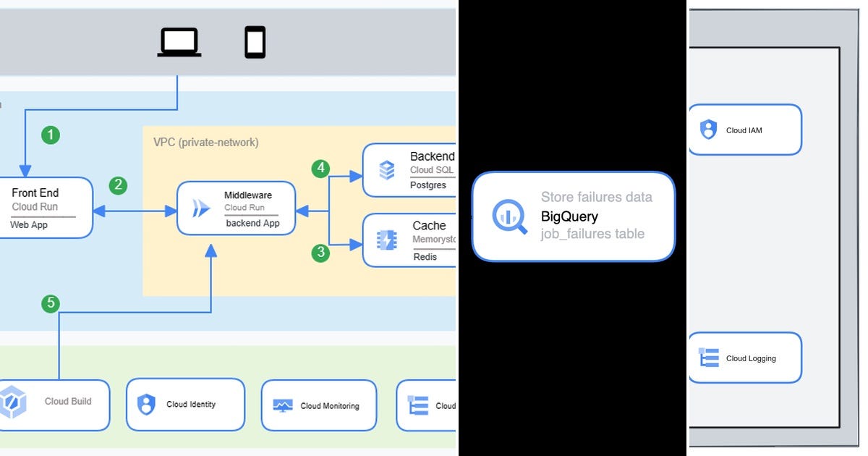
Task: Click the green step 5 badge
Action: [x=49, y=304]
